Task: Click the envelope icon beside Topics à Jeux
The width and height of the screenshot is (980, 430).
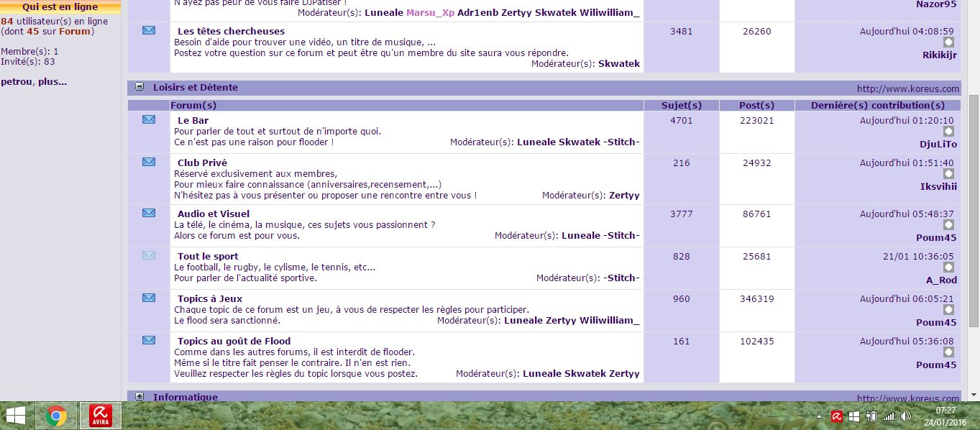Action: click(149, 298)
